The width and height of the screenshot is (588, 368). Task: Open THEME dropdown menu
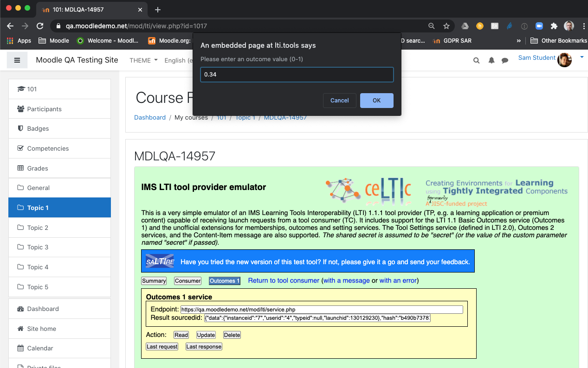143,60
